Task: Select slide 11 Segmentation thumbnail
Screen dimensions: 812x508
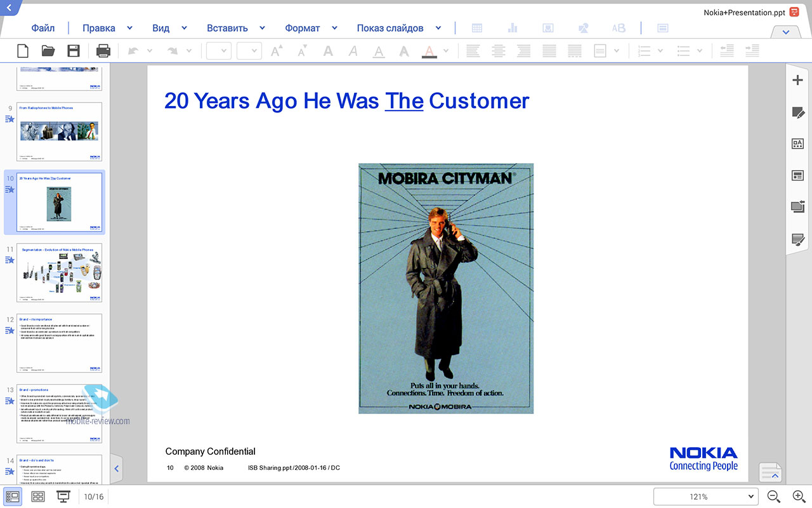Action: point(59,273)
